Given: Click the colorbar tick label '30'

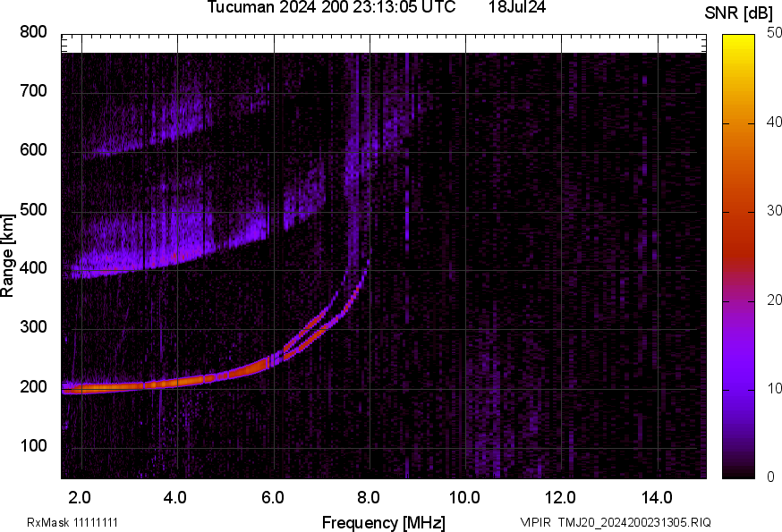Looking at the screenshot, I should pyautogui.click(x=774, y=210).
